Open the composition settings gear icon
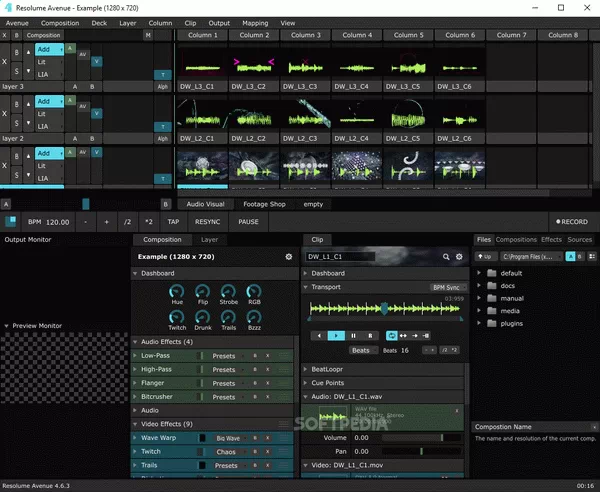Screen dimensions: 600x492 (289, 257)
